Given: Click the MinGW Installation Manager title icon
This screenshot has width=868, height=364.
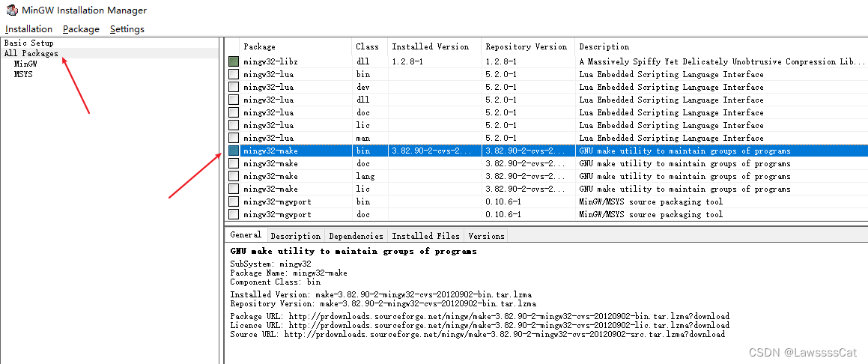Looking at the screenshot, I should [x=12, y=10].
